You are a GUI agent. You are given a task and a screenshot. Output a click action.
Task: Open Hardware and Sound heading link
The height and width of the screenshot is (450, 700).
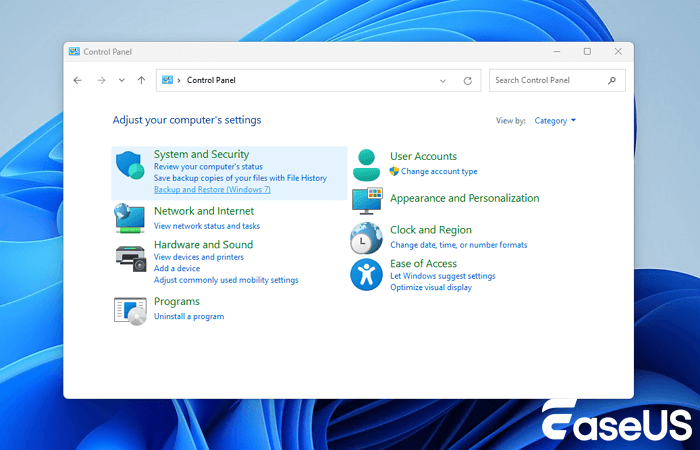tap(203, 245)
